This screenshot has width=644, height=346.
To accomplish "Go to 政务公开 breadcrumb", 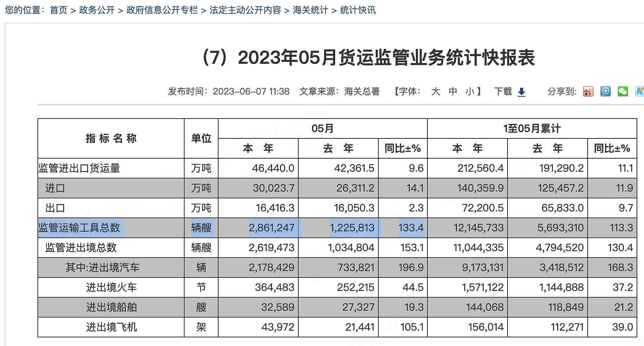I will point(97,10).
